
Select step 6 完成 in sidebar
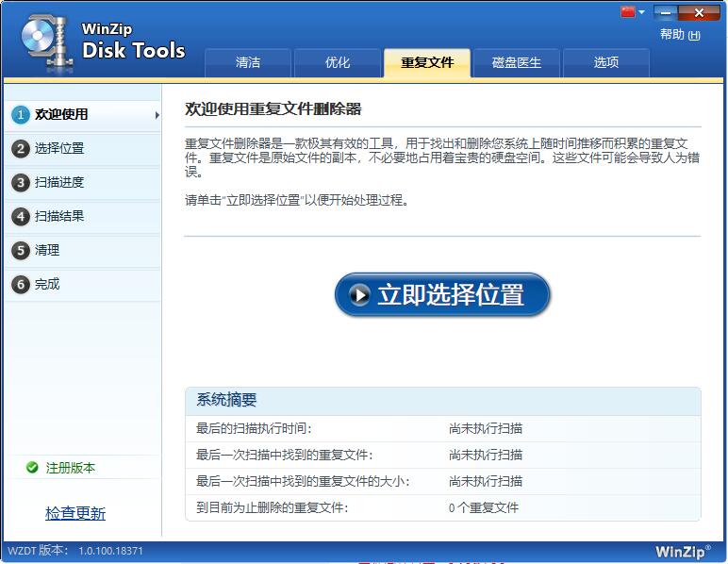coord(83,284)
